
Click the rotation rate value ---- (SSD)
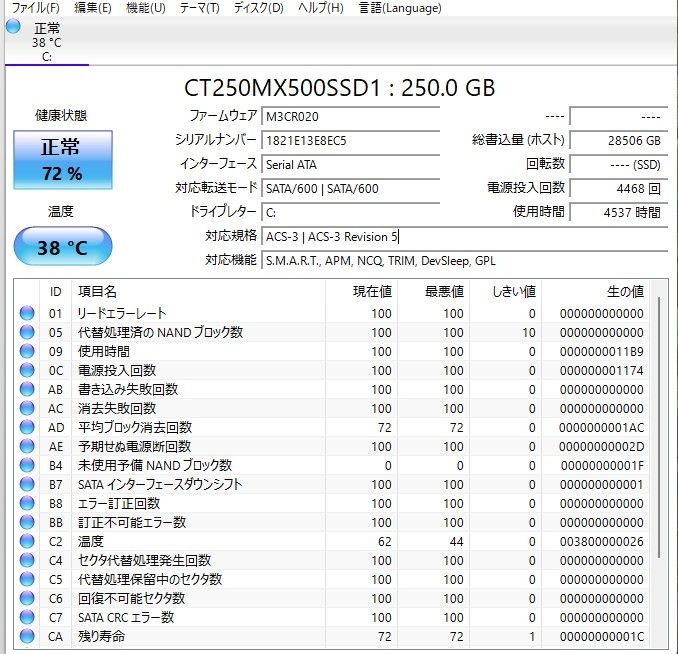tap(619, 165)
